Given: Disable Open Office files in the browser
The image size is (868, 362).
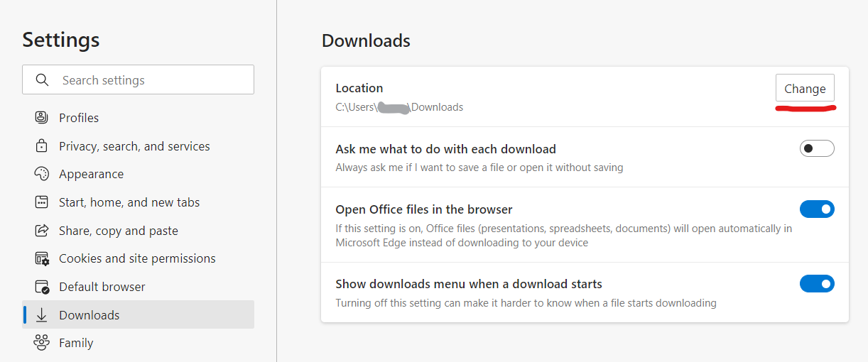Looking at the screenshot, I should pyautogui.click(x=816, y=209).
